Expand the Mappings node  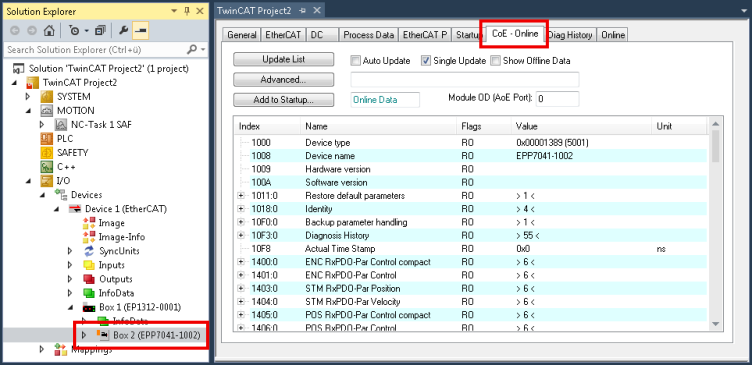[42, 349]
